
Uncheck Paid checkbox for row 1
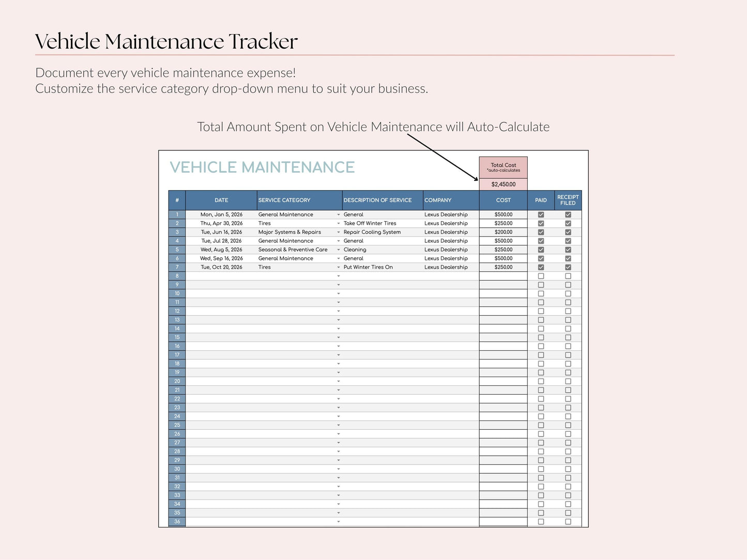point(541,214)
